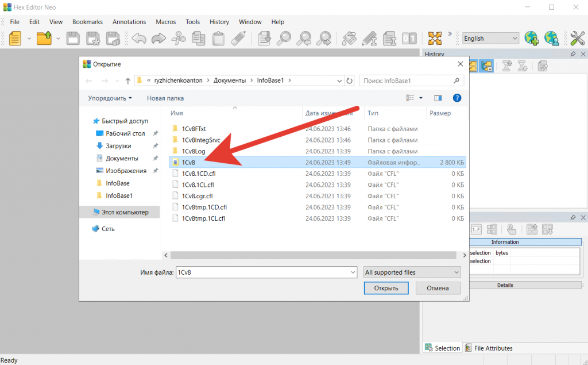This screenshot has width=588, height=365.
Task: Click the pencil edit toolbar icon
Action: [238, 39]
